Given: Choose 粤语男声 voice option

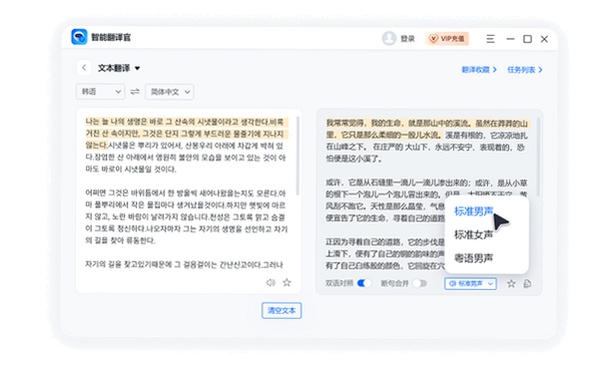Looking at the screenshot, I should (x=473, y=258).
